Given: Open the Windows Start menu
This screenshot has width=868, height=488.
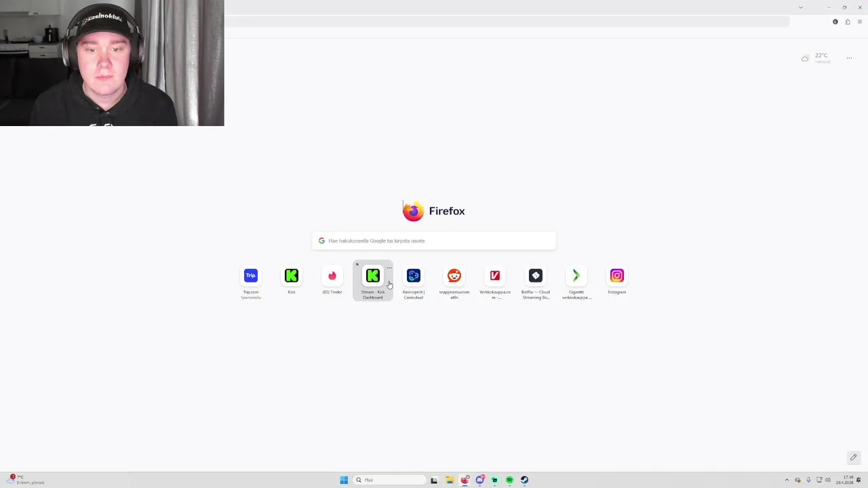Looking at the screenshot, I should pos(344,480).
